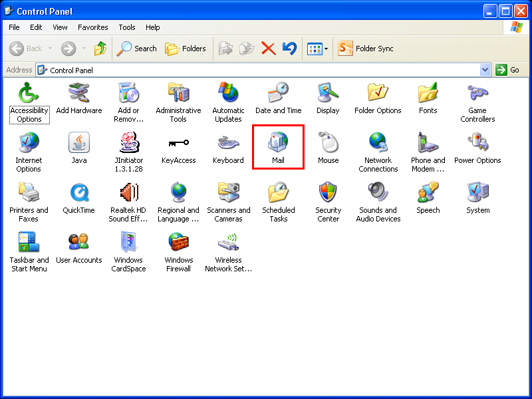The image size is (532, 399).
Task: Open Add or Remove Programs
Action: [128, 103]
